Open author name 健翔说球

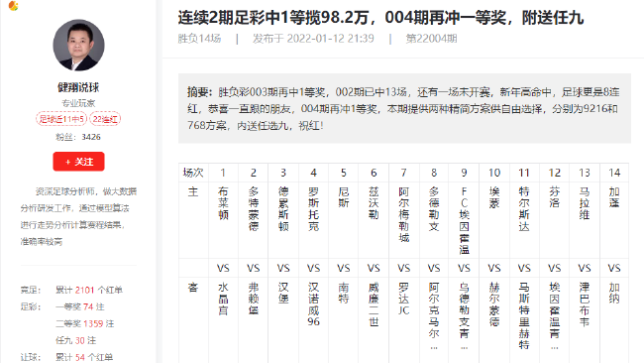[78, 87]
